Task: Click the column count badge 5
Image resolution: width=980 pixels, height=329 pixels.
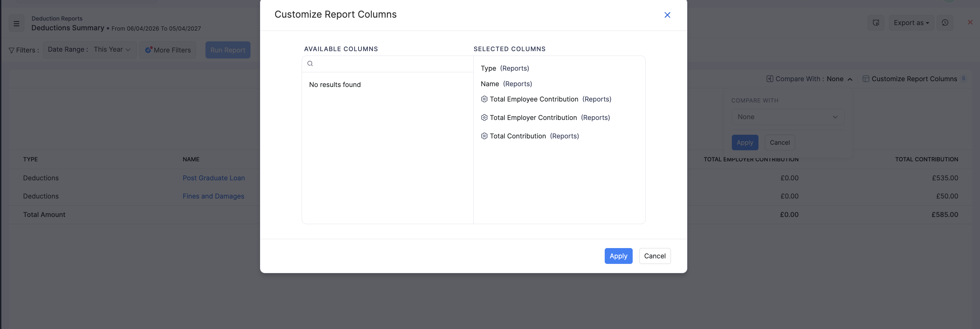Action: click(x=963, y=78)
